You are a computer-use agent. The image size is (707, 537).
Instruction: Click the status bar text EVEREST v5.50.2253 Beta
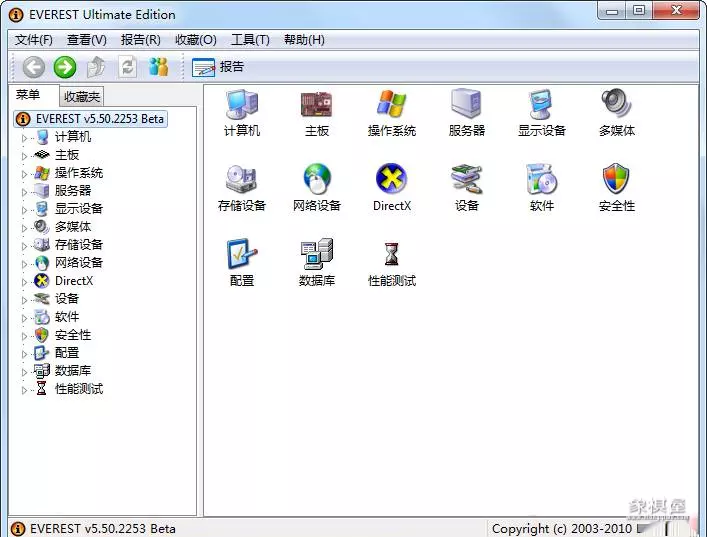pyautogui.click(x=103, y=528)
